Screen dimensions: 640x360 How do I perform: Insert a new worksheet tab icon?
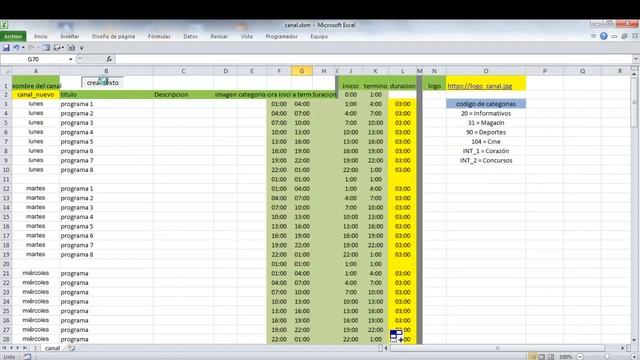pos(72,348)
